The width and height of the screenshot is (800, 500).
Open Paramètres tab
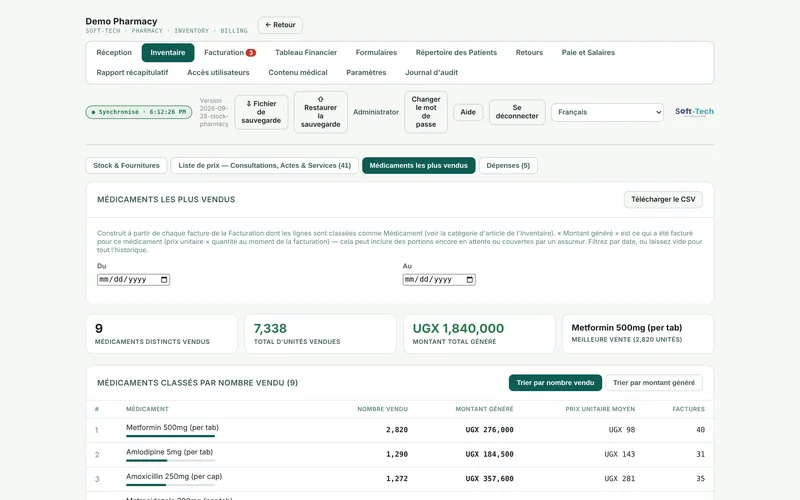point(366,72)
